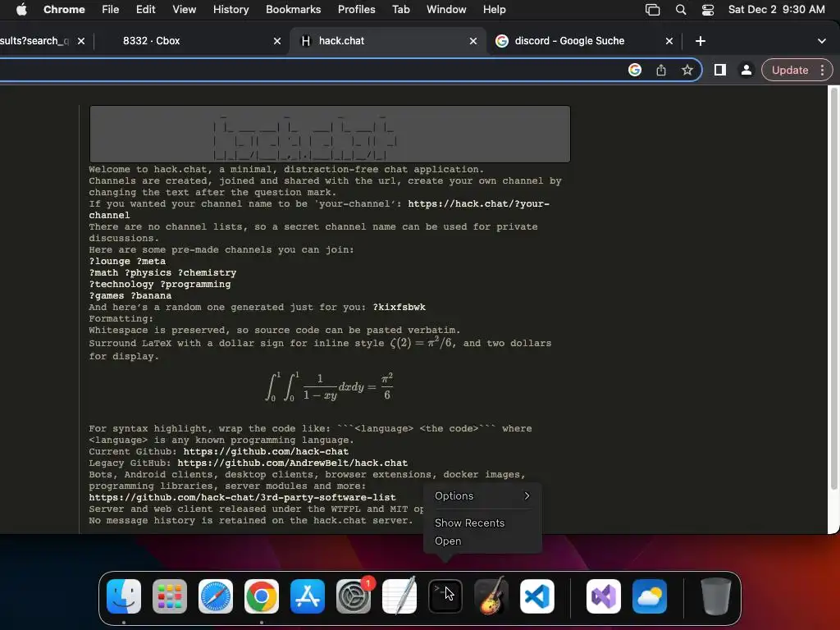Open System Settings with badge in Dock
This screenshot has width=840, height=630.
click(x=354, y=596)
